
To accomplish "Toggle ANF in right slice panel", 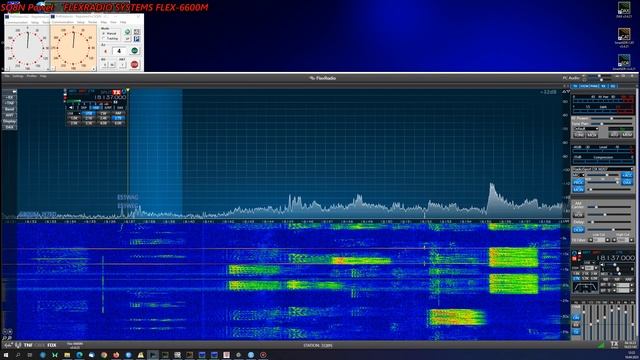I will coord(628,279).
